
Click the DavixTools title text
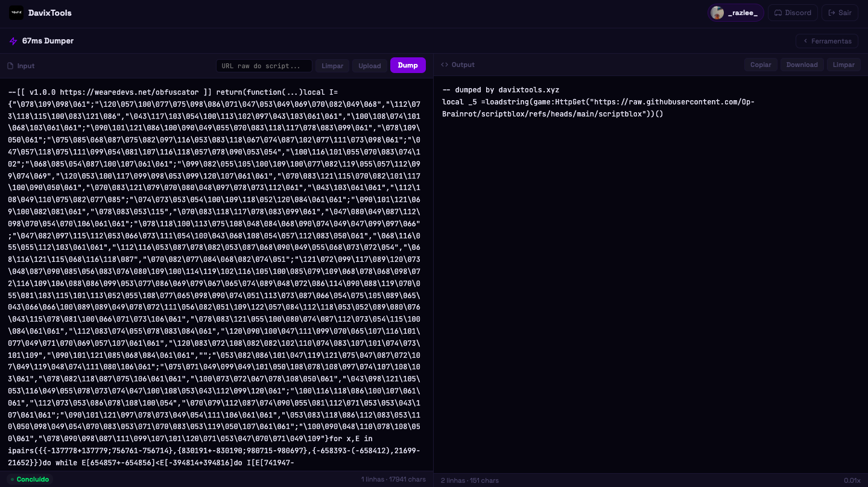click(x=50, y=13)
